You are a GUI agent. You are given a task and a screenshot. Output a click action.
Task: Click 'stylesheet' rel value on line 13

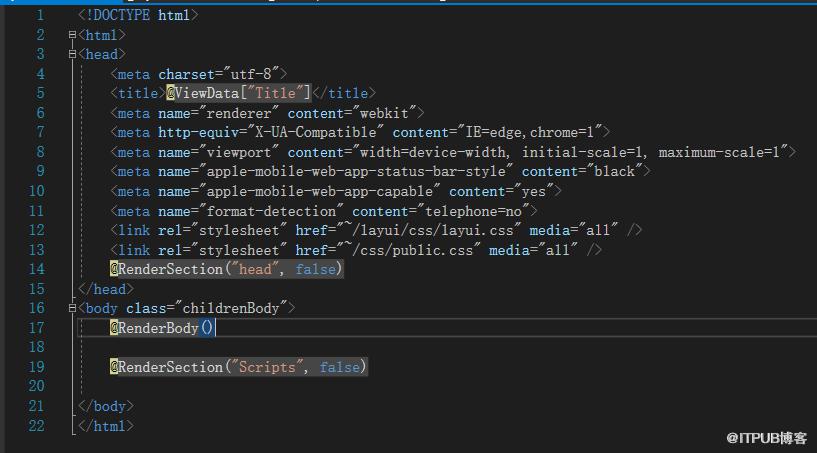click(x=239, y=250)
